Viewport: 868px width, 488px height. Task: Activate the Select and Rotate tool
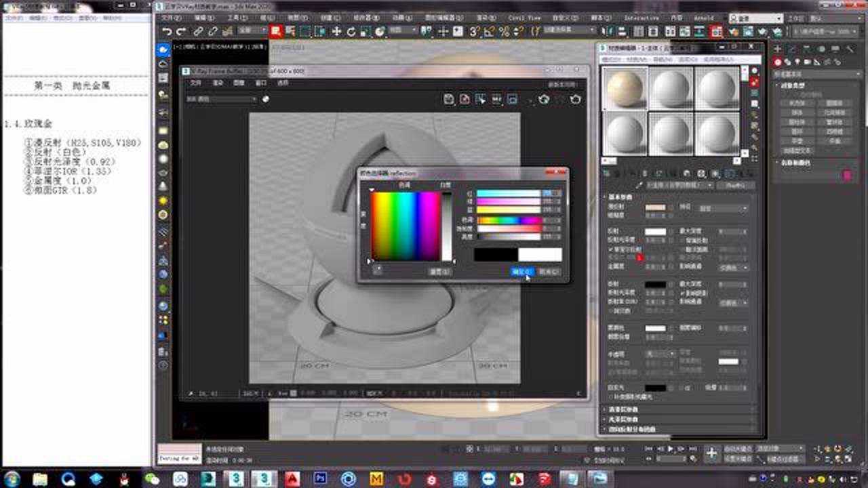click(351, 31)
